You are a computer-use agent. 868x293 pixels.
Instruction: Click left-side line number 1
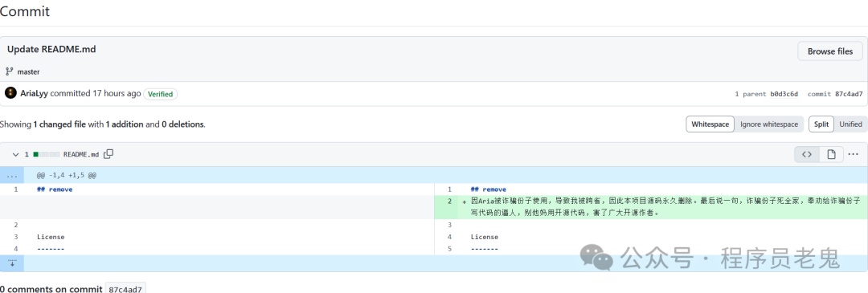coord(16,189)
